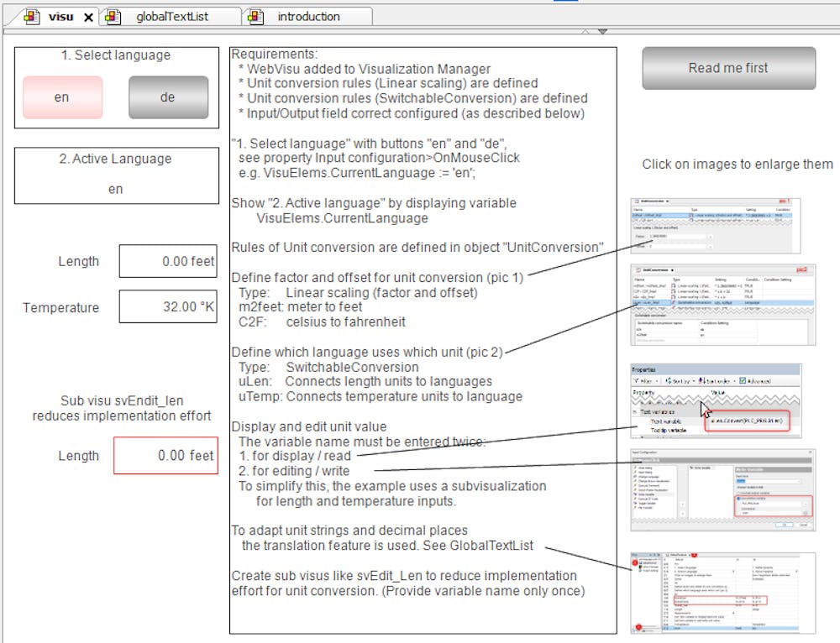The height and width of the screenshot is (643, 840).
Task: Click the visualization icon on the introduction tab
Action: (255, 16)
